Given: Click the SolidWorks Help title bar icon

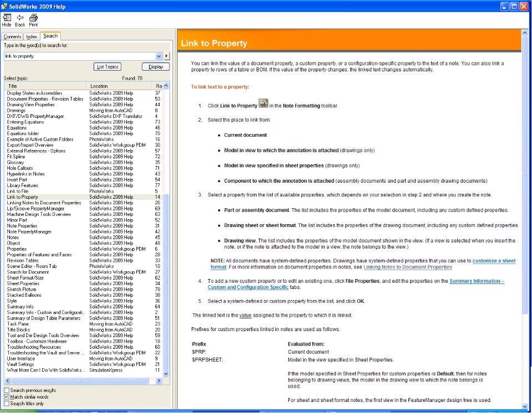Looking at the screenshot, I should [x=4, y=6].
